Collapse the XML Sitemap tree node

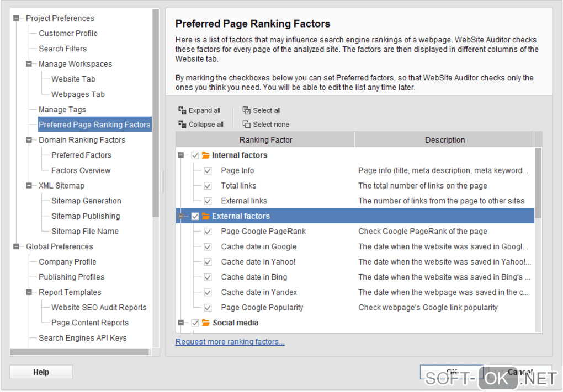(29, 186)
